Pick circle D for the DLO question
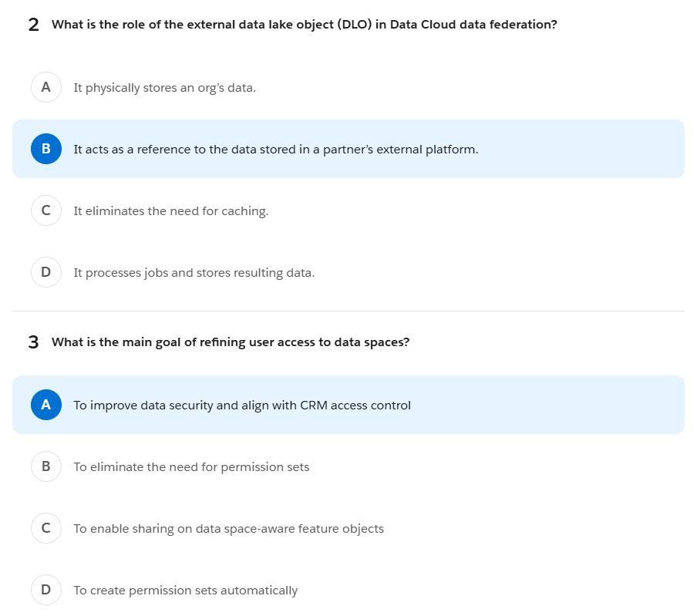This screenshot has width=697, height=616. [45, 272]
